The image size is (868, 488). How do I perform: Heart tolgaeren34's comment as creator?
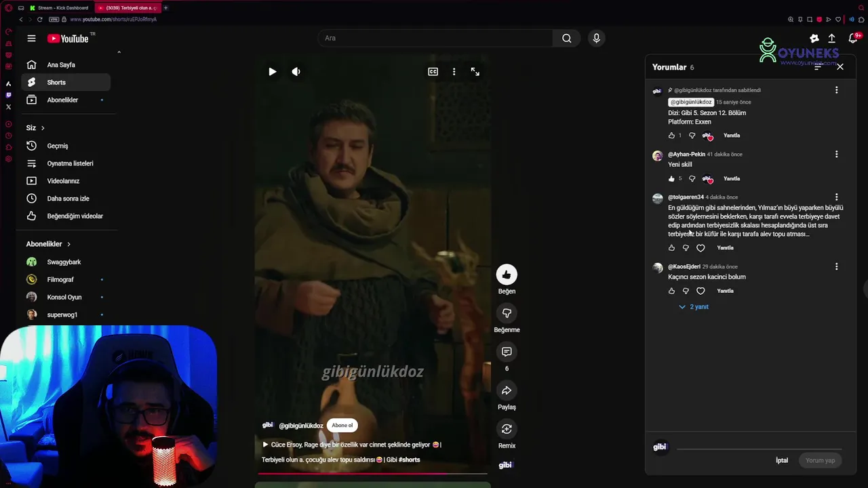pos(701,248)
